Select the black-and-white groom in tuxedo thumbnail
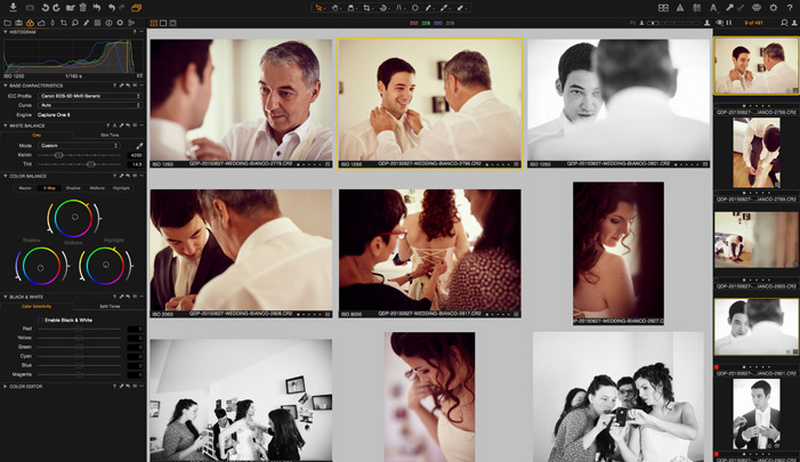 pyautogui.click(x=756, y=414)
